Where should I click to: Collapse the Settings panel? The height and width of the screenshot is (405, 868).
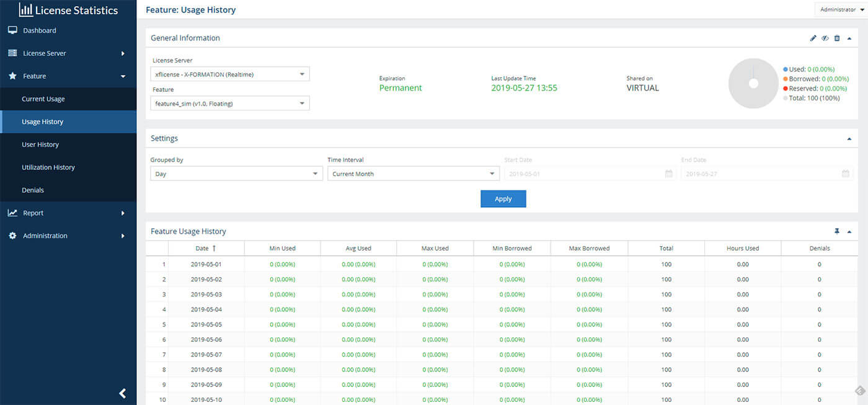coord(849,139)
